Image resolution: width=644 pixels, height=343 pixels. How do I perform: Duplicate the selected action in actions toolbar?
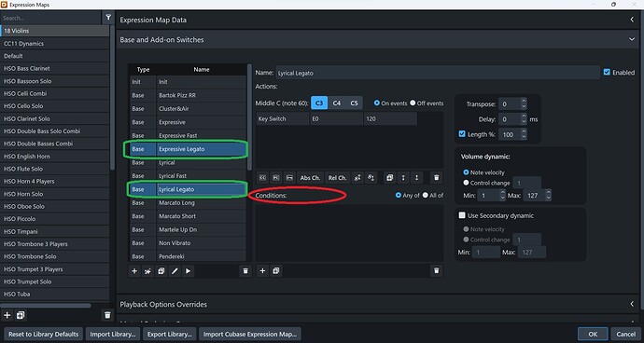389,178
